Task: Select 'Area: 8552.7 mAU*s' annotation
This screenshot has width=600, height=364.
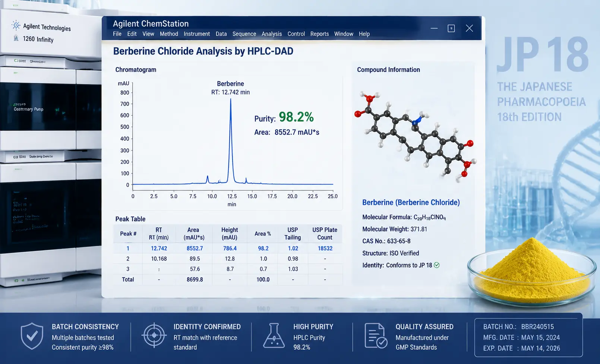Action: (287, 132)
